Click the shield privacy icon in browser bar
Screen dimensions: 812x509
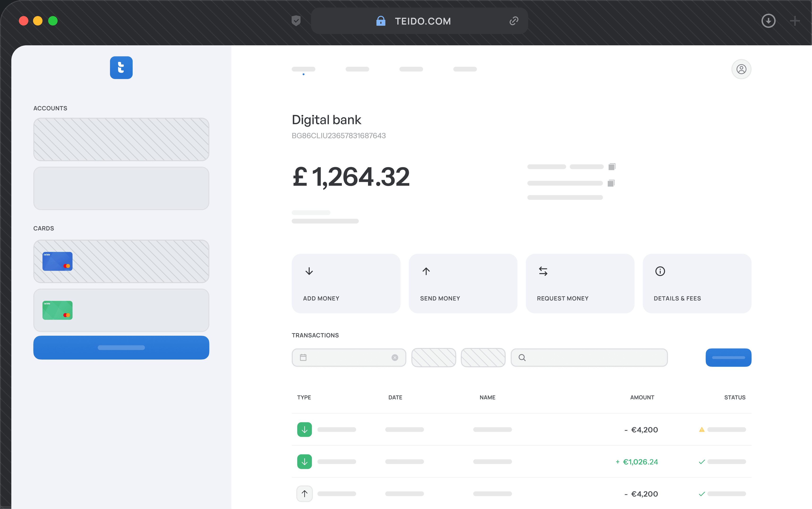click(x=296, y=21)
